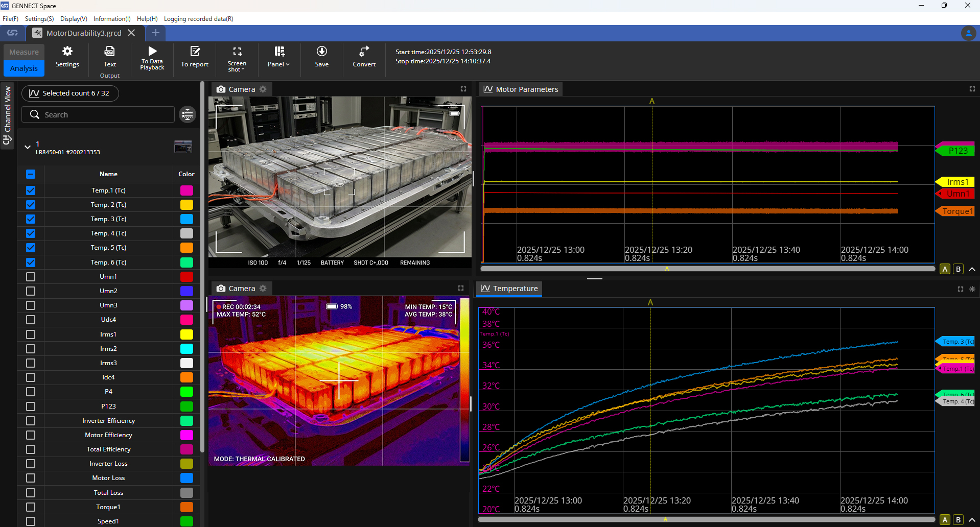
Task: Click the channel Search field
Action: click(x=98, y=114)
